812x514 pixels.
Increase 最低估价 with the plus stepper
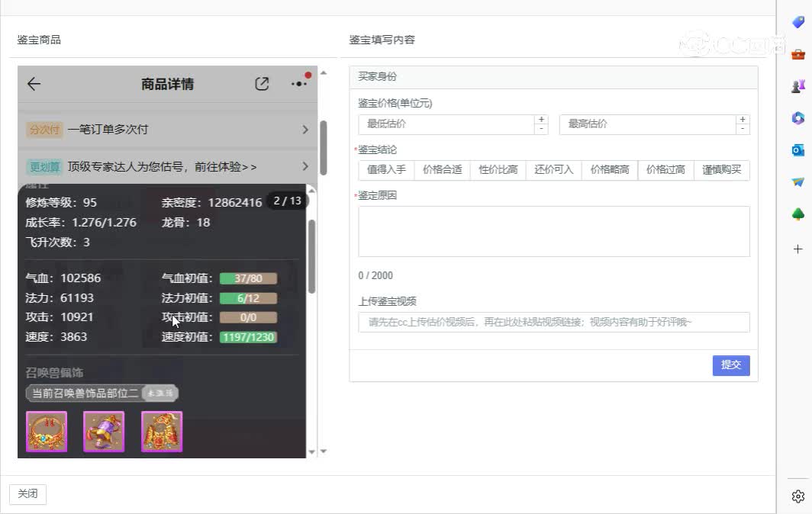(x=541, y=120)
